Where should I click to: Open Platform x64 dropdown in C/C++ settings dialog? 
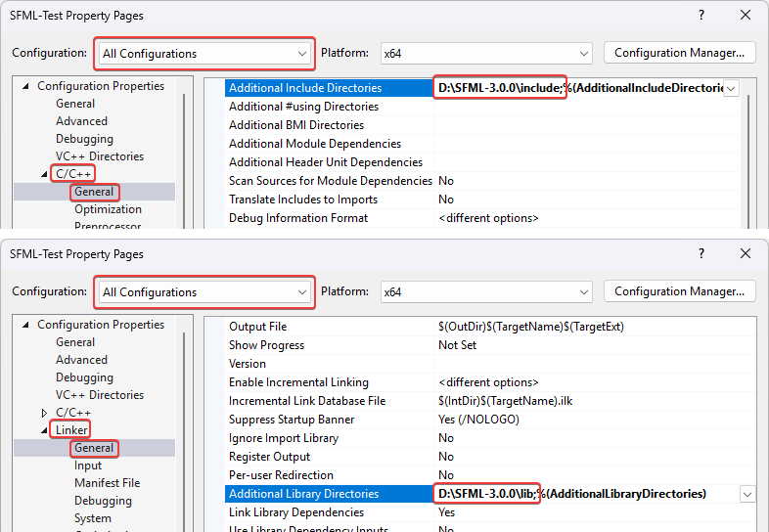pyautogui.click(x=487, y=53)
